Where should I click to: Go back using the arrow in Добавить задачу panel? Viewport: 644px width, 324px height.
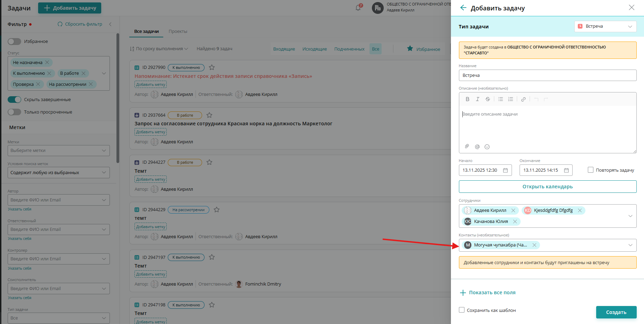pos(463,8)
